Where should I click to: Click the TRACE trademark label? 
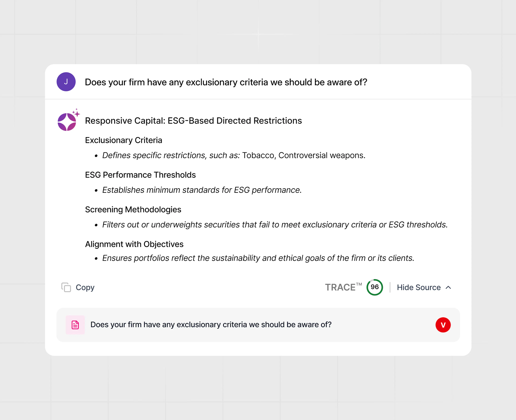(x=344, y=287)
